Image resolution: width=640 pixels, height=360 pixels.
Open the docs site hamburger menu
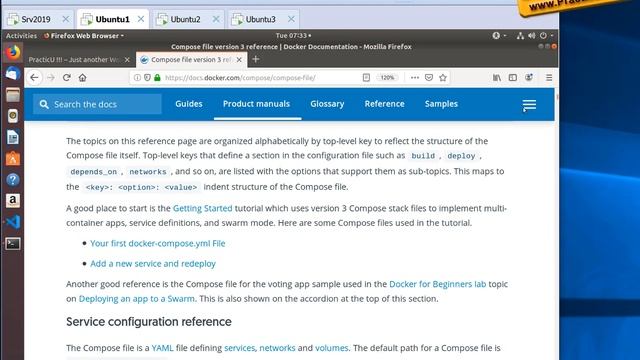click(x=529, y=105)
